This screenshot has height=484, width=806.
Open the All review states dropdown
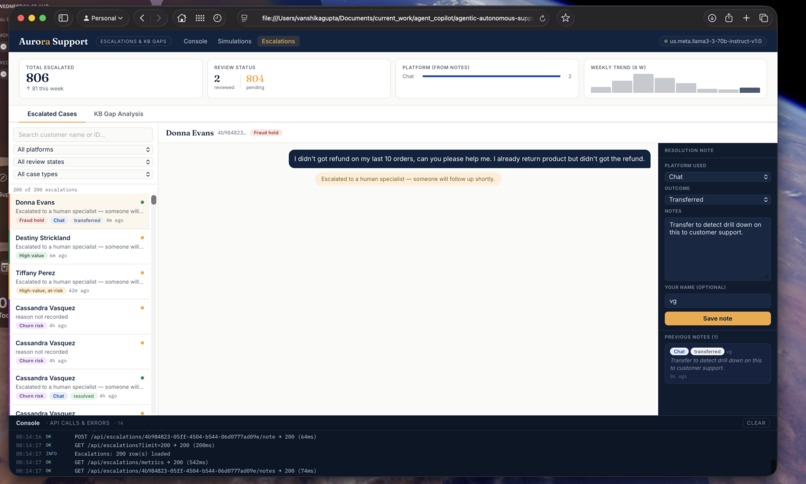[x=83, y=162]
